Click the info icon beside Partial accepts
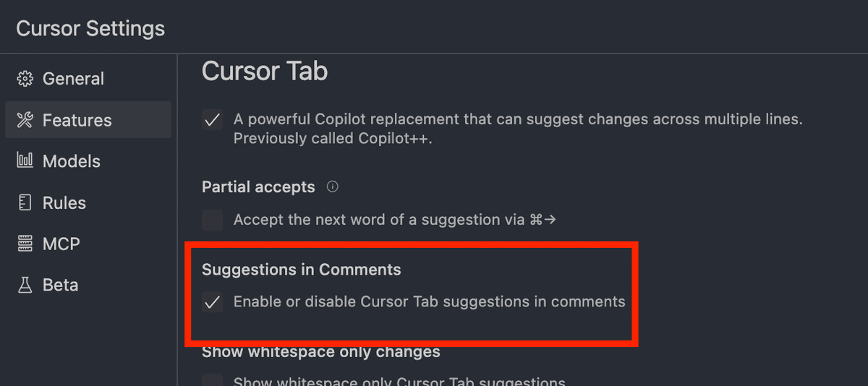The image size is (868, 386). (x=333, y=187)
